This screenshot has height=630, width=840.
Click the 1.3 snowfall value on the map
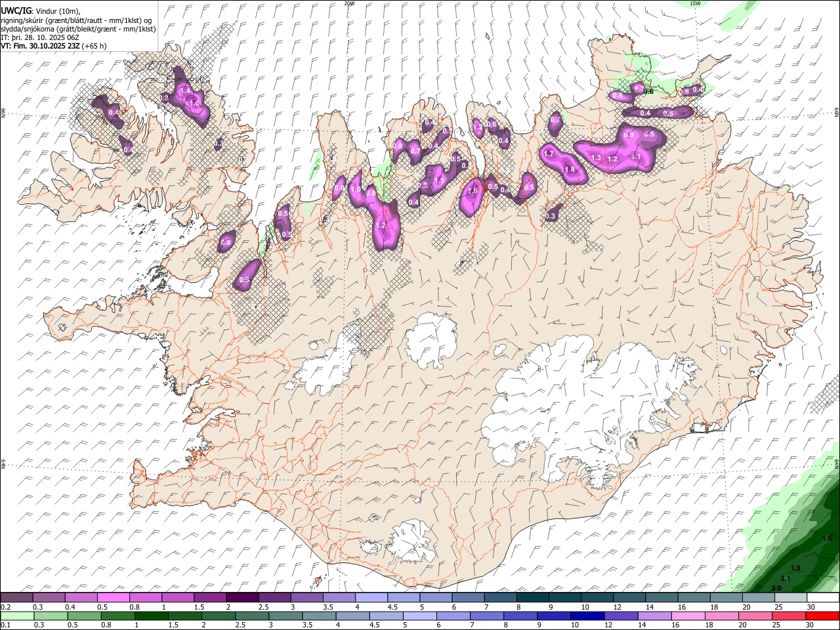point(596,158)
